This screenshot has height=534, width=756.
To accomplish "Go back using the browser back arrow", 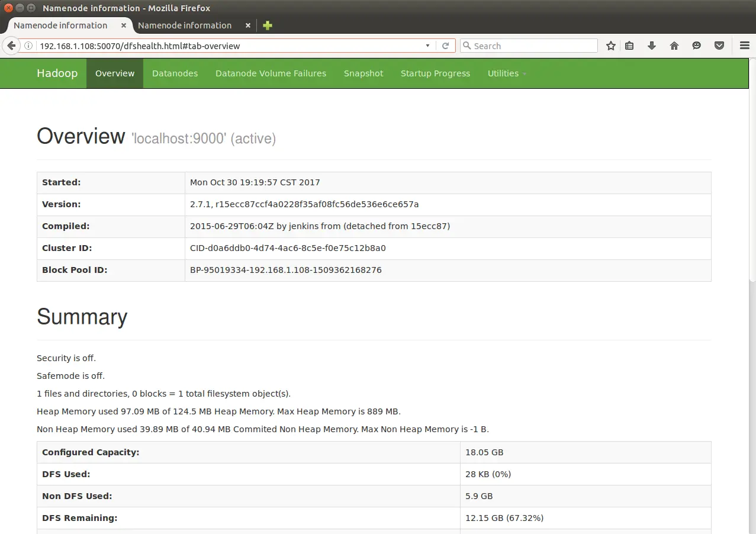I will (x=11, y=46).
